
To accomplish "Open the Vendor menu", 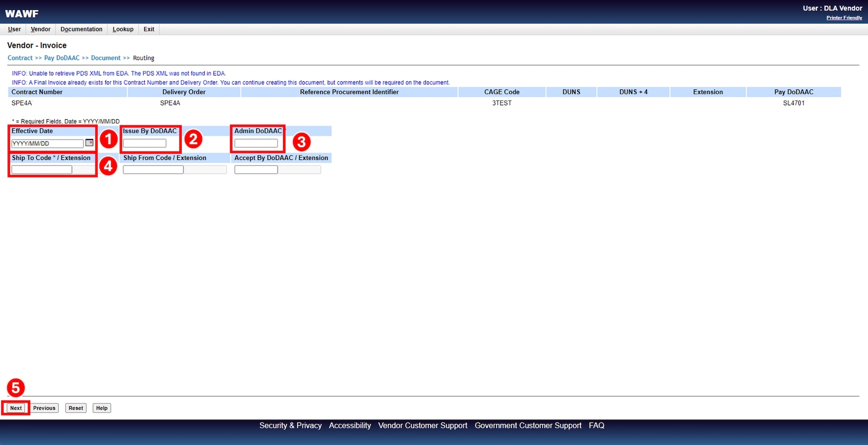I will click(41, 29).
